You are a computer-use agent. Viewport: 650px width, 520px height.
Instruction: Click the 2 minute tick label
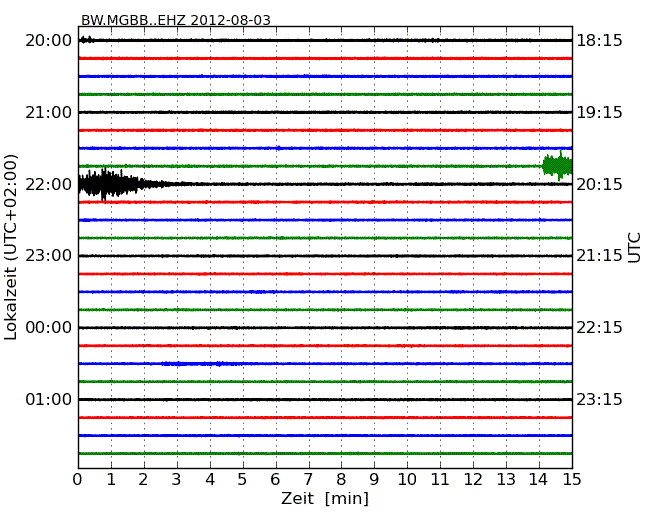(x=143, y=479)
